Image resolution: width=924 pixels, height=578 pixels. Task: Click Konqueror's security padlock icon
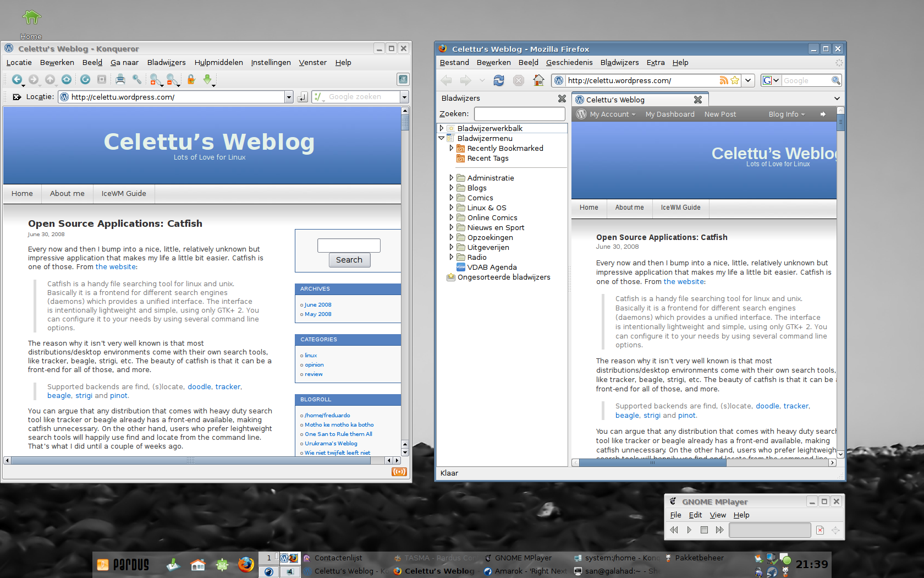pos(191,80)
